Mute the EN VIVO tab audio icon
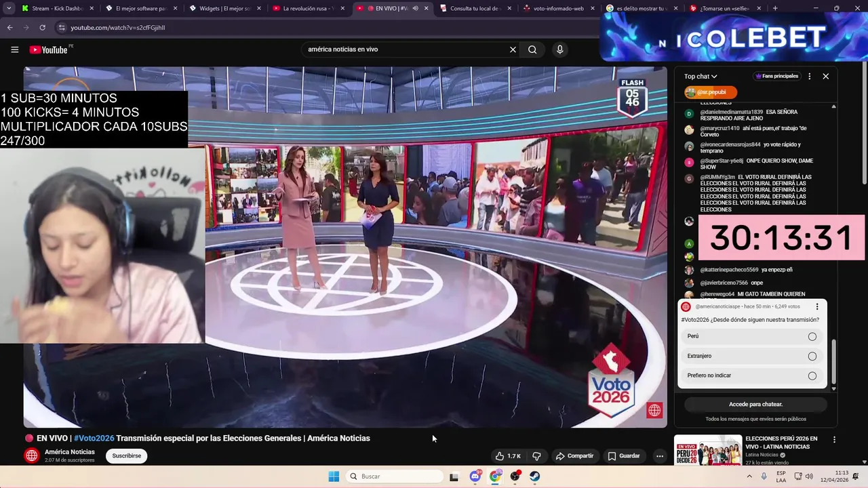Screen dimensions: 868x488 click(x=415, y=8)
